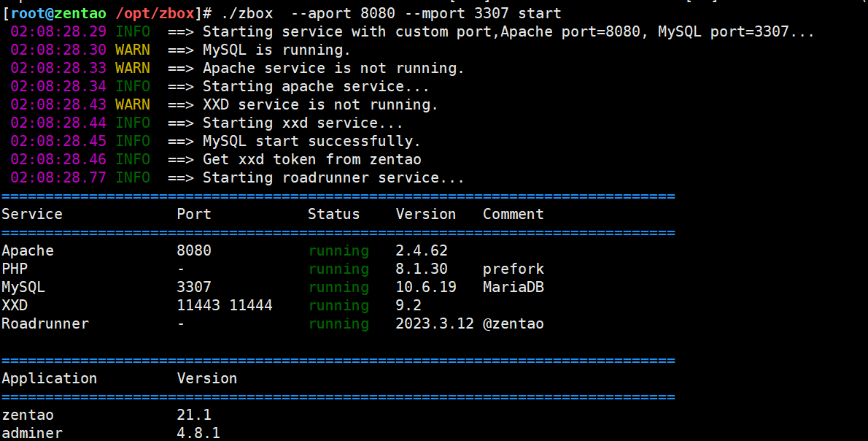Click the Comment column header

(513, 214)
